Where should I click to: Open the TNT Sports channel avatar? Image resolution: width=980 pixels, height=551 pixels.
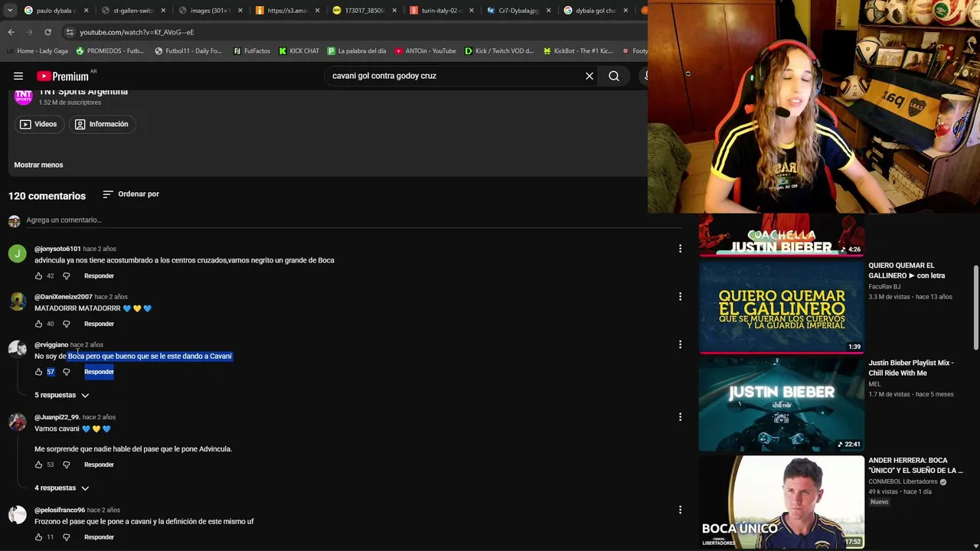[24, 96]
